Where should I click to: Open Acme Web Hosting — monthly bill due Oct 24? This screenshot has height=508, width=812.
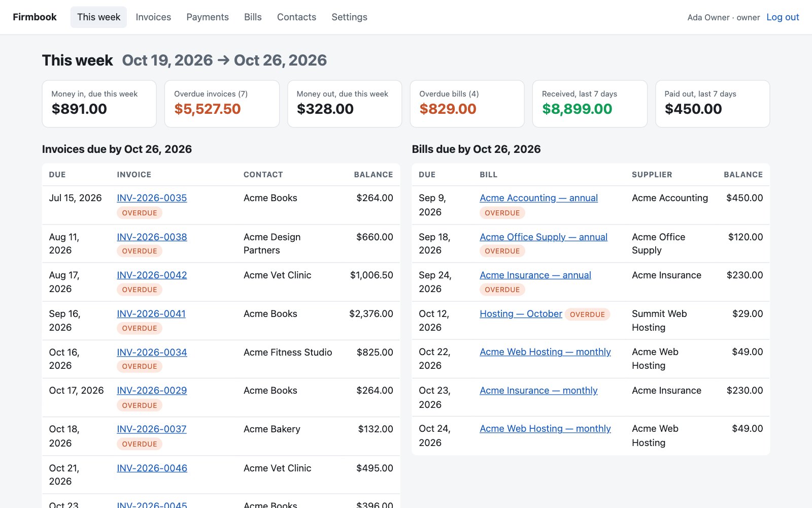click(545, 429)
